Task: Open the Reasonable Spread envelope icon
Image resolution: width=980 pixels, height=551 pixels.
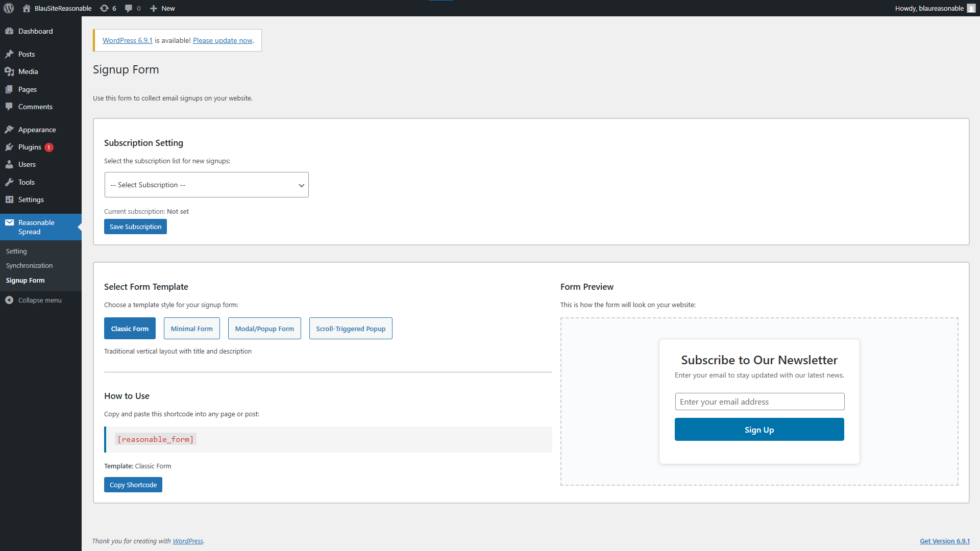Action: (x=10, y=222)
